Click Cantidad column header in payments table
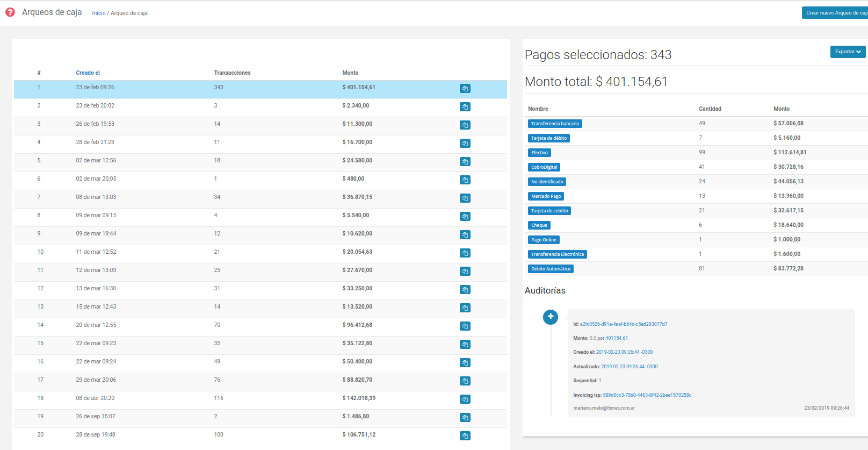 pyautogui.click(x=710, y=109)
